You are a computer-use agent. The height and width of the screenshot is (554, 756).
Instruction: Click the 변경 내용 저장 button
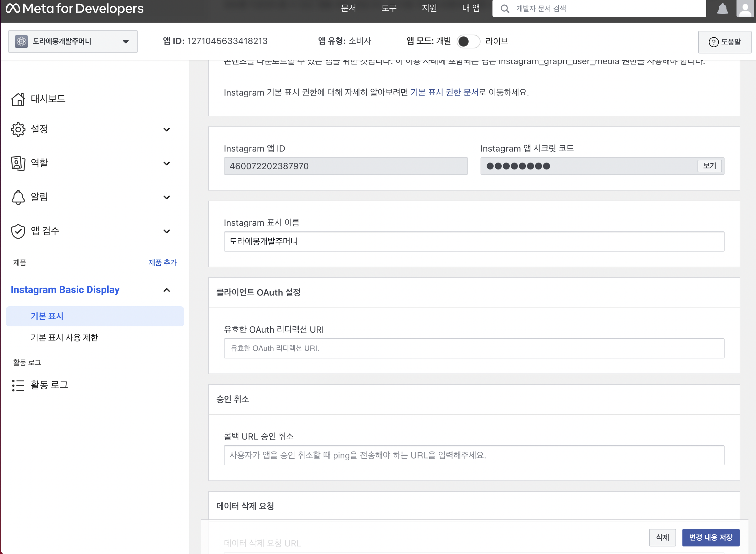[710, 537]
